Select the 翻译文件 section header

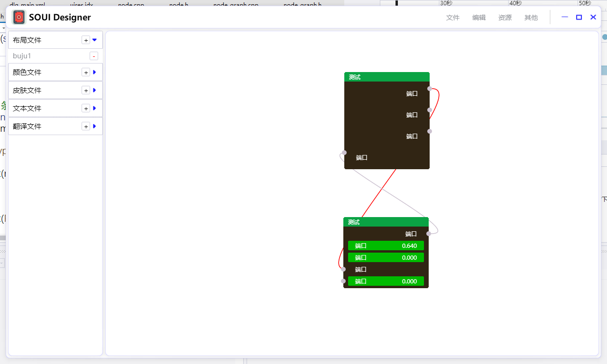coord(55,127)
